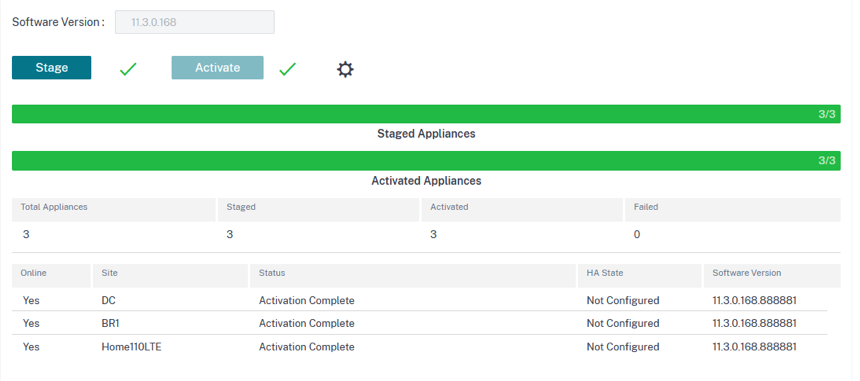
Task: Click the Software Version field label
Action: pyautogui.click(x=58, y=22)
